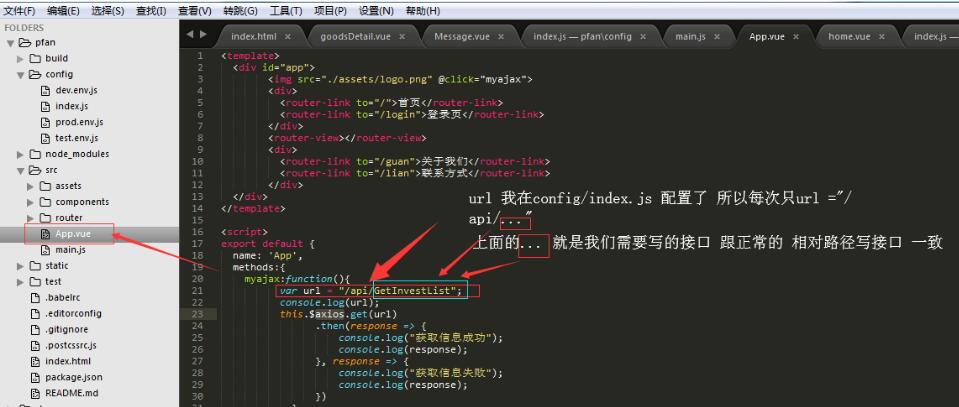Collapse the config folder

coord(20,75)
